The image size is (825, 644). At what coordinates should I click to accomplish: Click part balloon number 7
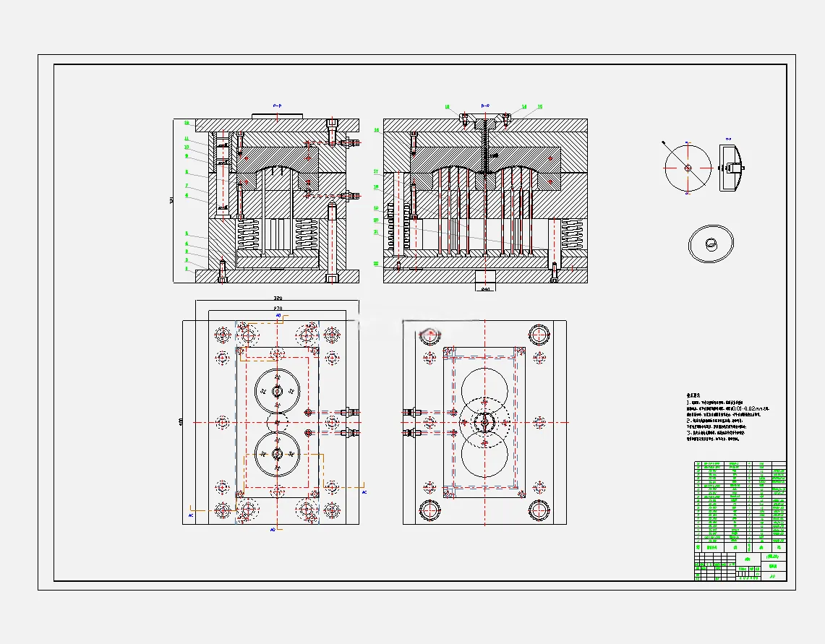pyautogui.click(x=187, y=186)
